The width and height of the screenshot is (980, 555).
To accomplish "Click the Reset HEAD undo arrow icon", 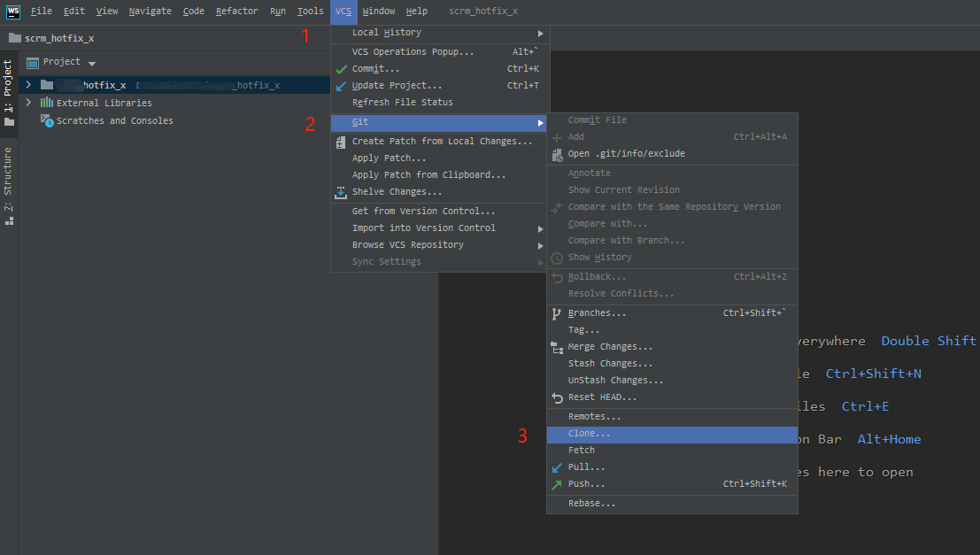I will click(x=557, y=397).
